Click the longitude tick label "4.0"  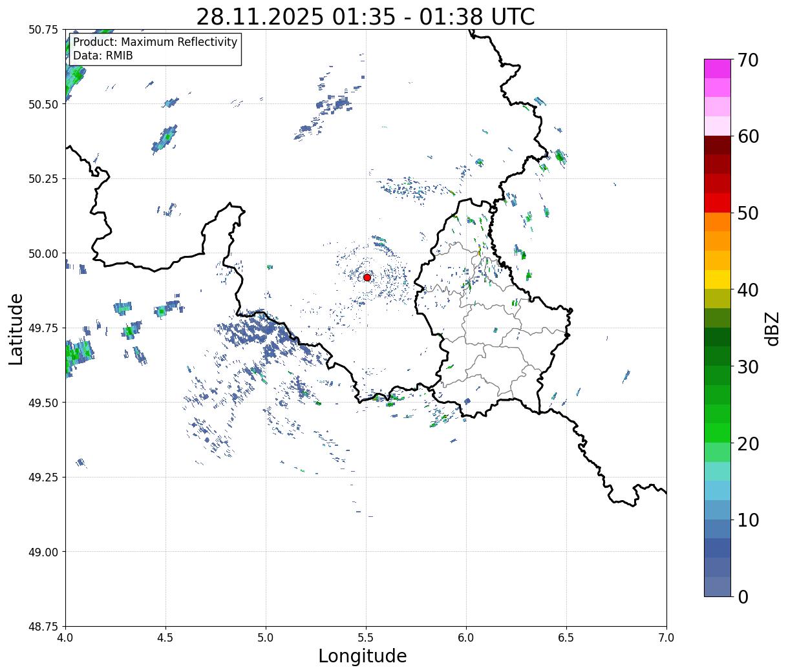coord(65,637)
